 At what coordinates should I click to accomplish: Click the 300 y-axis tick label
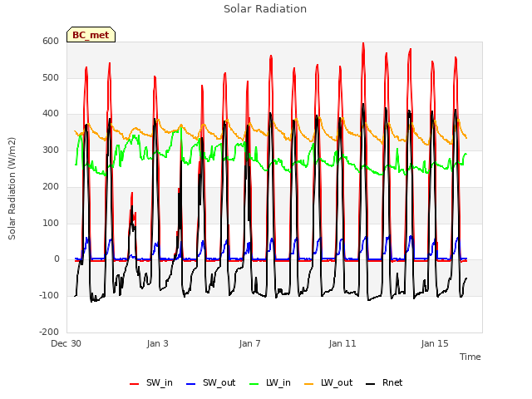tap(51, 150)
